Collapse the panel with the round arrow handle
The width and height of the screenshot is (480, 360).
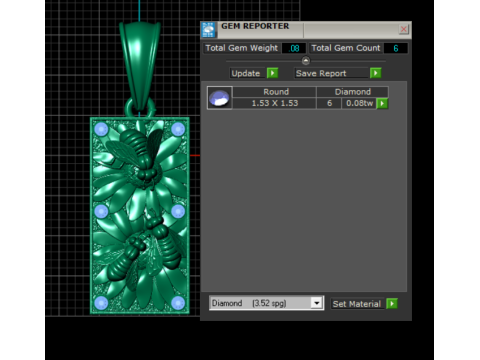(306, 61)
